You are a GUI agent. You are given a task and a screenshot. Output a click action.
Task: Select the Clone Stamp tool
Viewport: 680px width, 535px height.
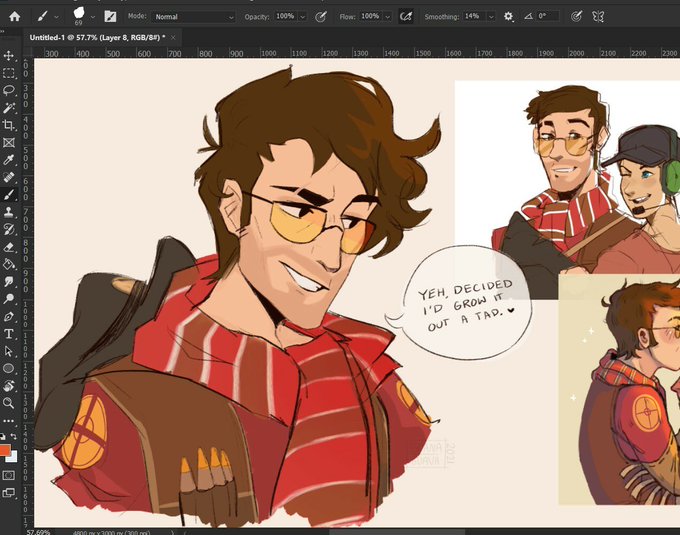coord(8,212)
